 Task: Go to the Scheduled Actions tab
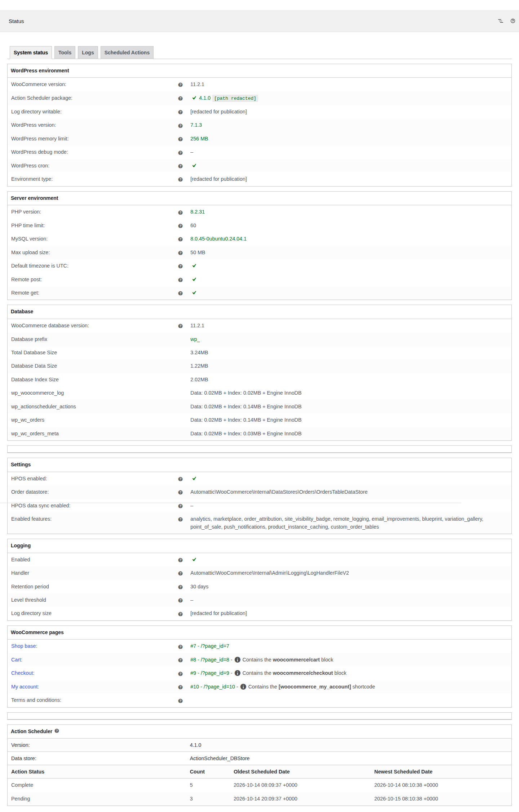[127, 53]
